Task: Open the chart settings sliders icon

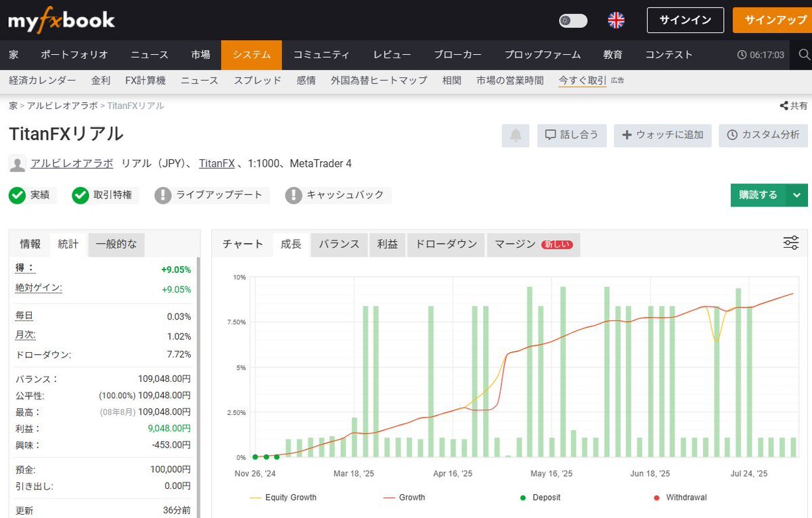Action: coord(791,243)
